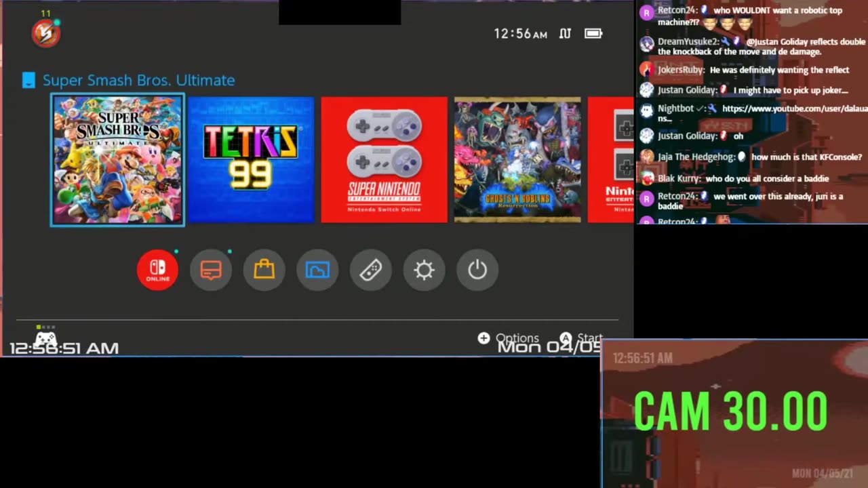Click the battery indicator icon

[593, 33]
